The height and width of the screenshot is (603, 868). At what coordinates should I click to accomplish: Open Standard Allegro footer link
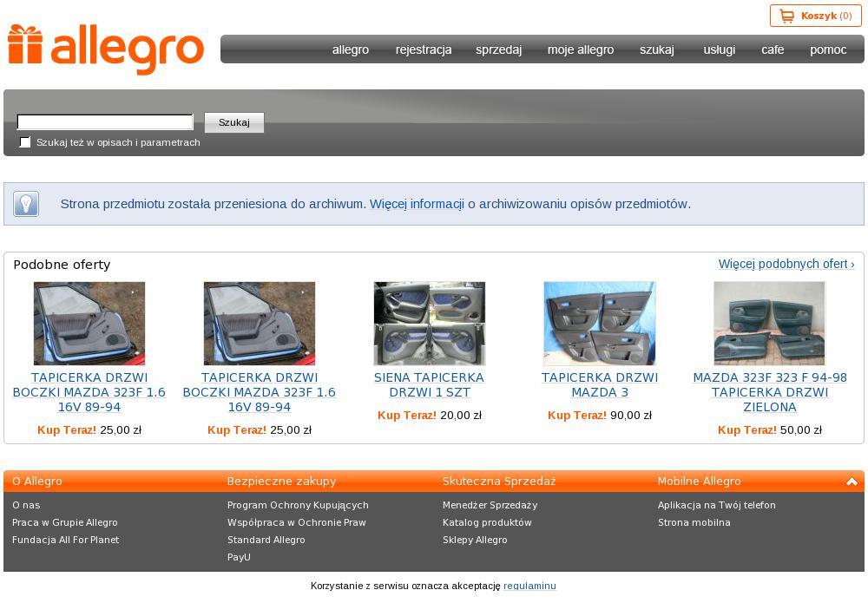tap(266, 540)
